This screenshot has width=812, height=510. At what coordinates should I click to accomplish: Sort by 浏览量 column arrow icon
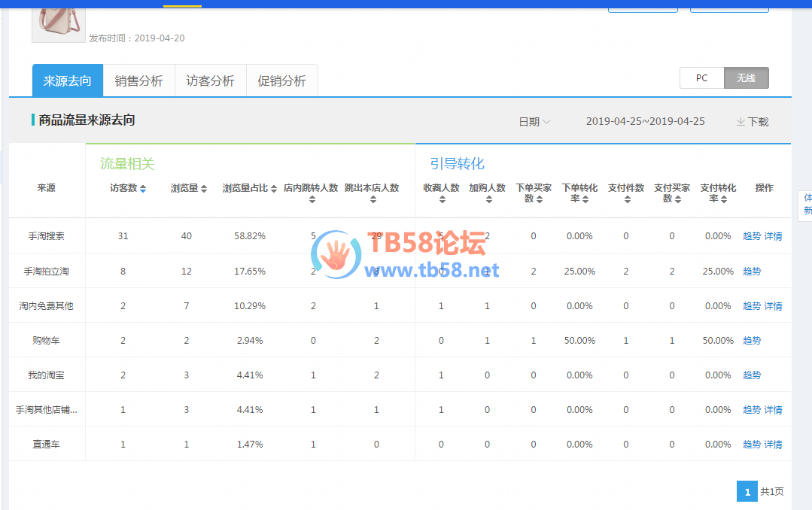tap(203, 189)
